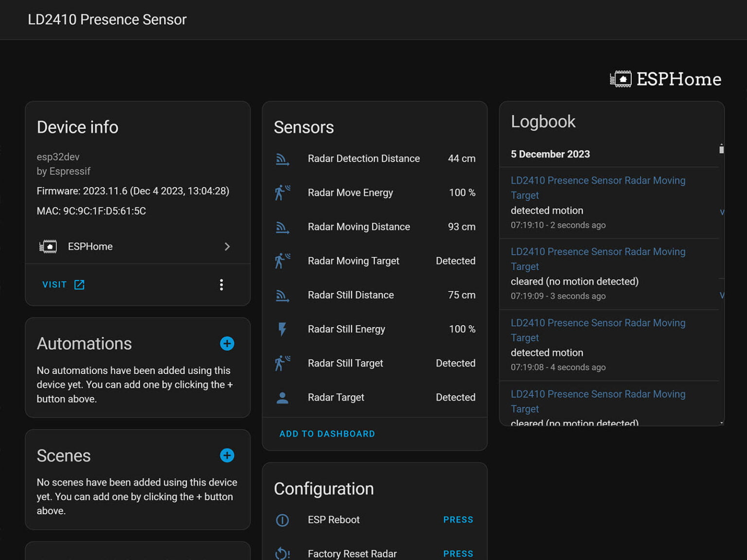Add a new automation with plus icon
Screen dimensions: 747x560
click(x=227, y=344)
